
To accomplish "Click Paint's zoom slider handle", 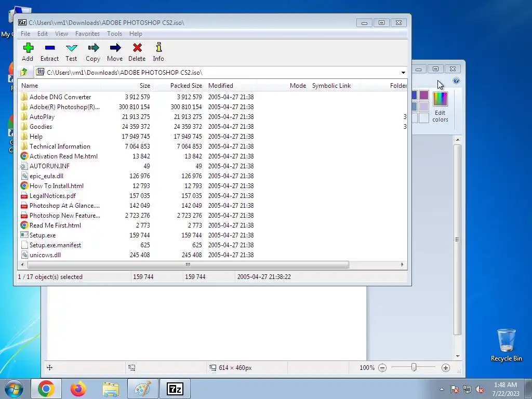I will (414, 367).
